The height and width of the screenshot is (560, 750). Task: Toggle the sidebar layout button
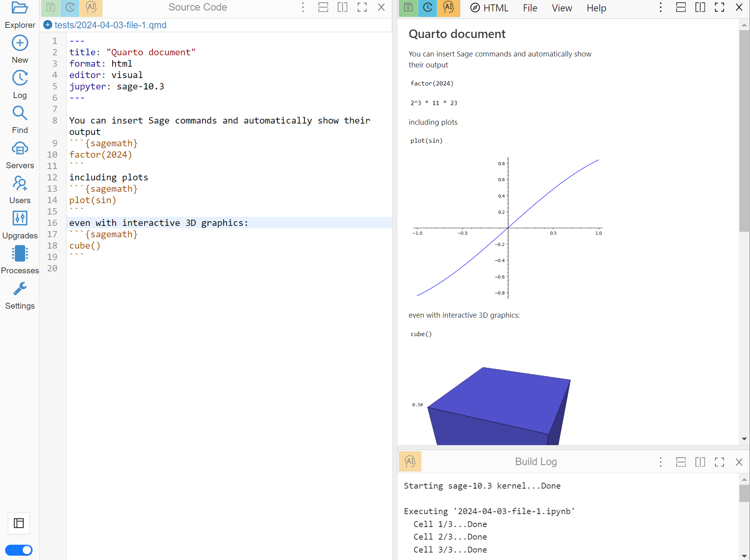(19, 523)
